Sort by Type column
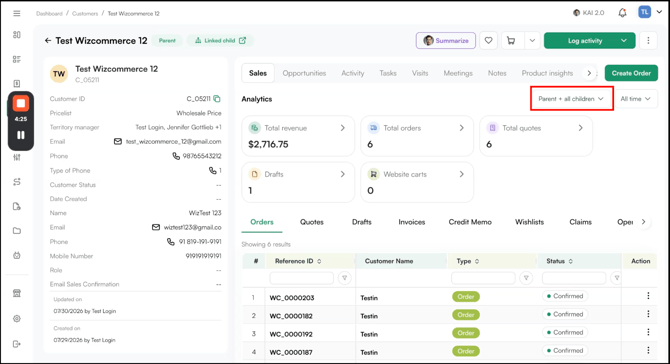 coord(477,261)
